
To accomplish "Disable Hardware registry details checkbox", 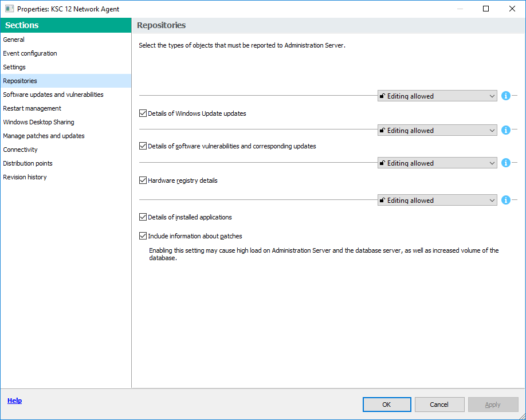I will tap(143, 180).
